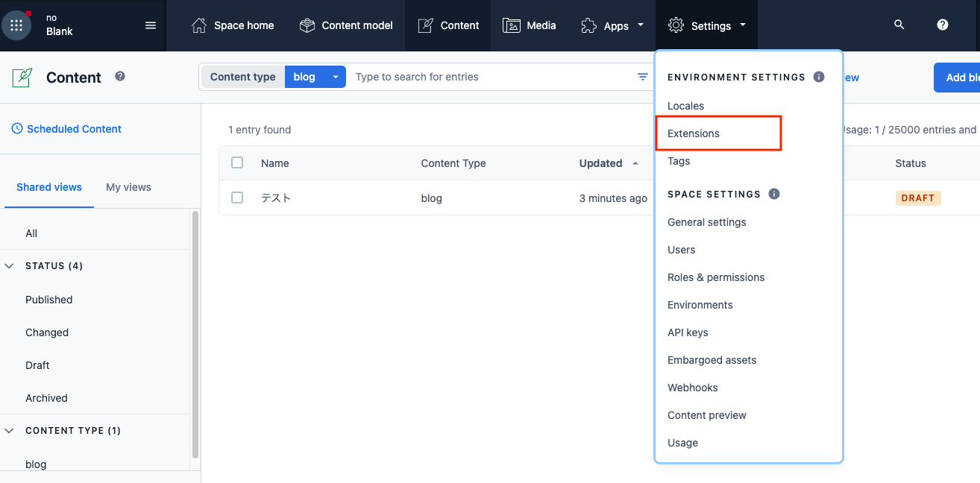Click the Add blog button

(x=957, y=78)
